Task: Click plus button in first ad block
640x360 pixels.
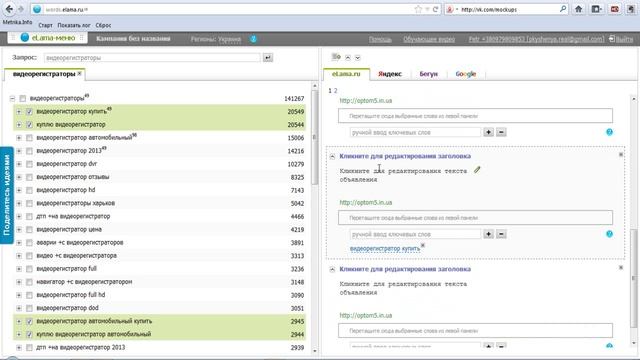Action: tap(488, 132)
